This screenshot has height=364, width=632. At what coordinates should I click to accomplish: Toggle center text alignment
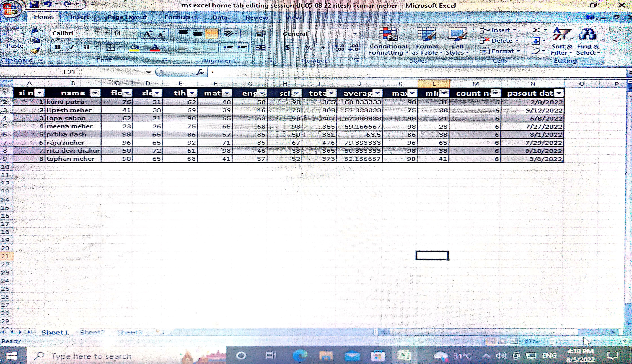click(x=198, y=47)
